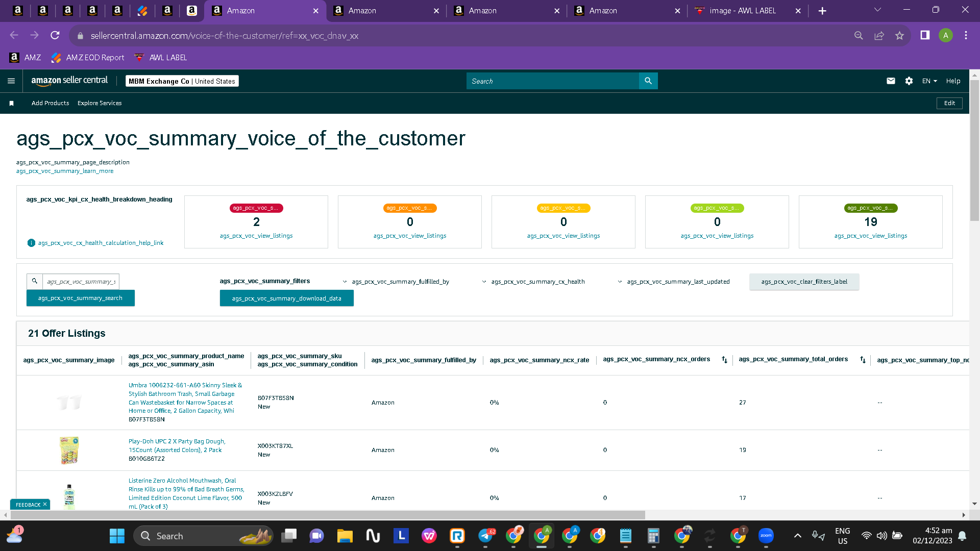The image size is (980, 551).
Task: Focus the Seller Central Search field
Action: click(x=553, y=81)
